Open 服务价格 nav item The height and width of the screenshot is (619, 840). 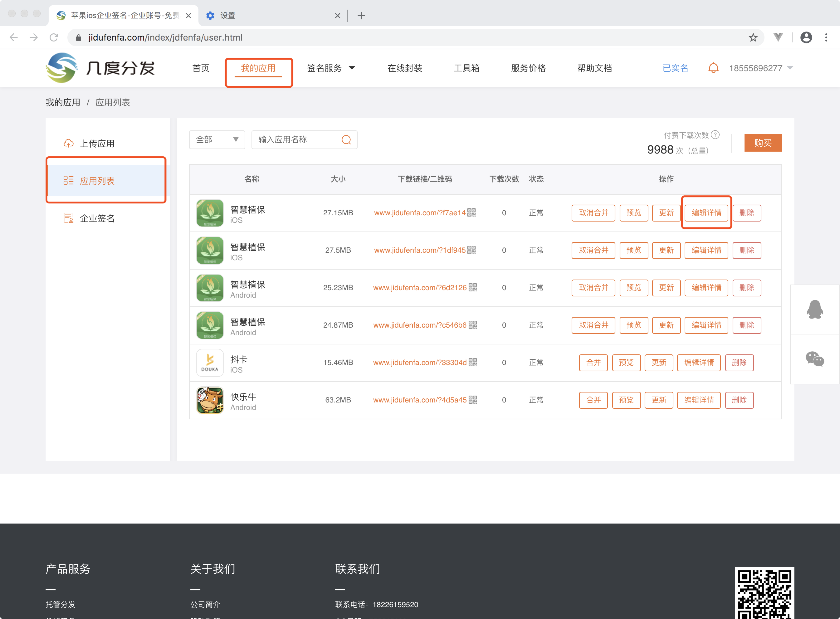tap(528, 68)
